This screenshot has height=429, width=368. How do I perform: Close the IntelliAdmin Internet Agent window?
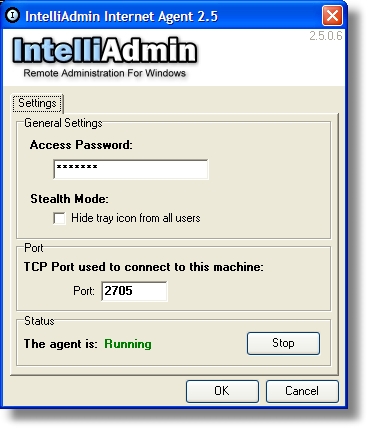[332, 16]
